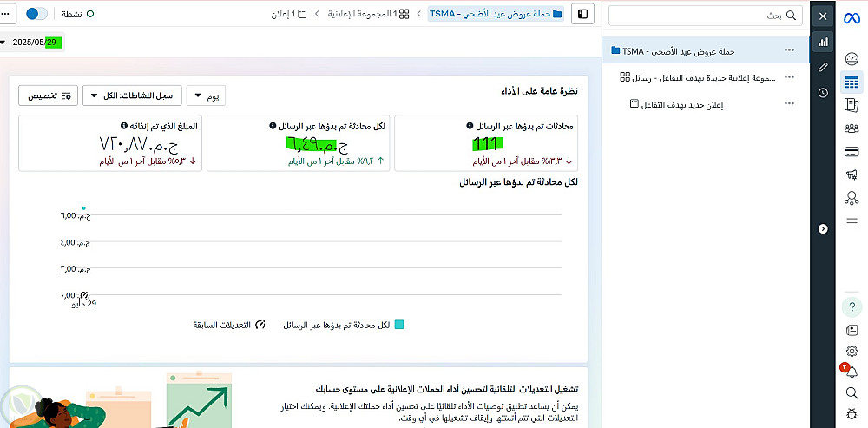
Task: Open Campaigns table icon in sidebar
Action: click(x=852, y=83)
